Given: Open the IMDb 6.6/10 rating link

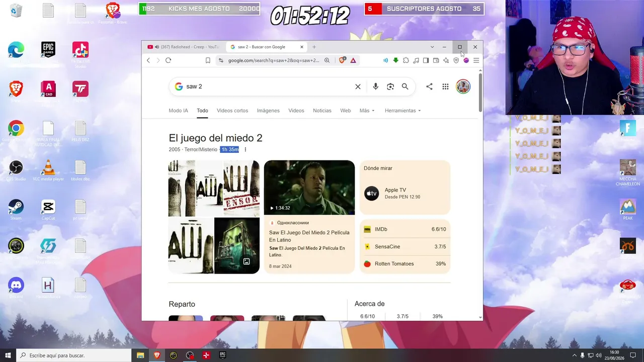Looking at the screenshot, I should [x=405, y=229].
